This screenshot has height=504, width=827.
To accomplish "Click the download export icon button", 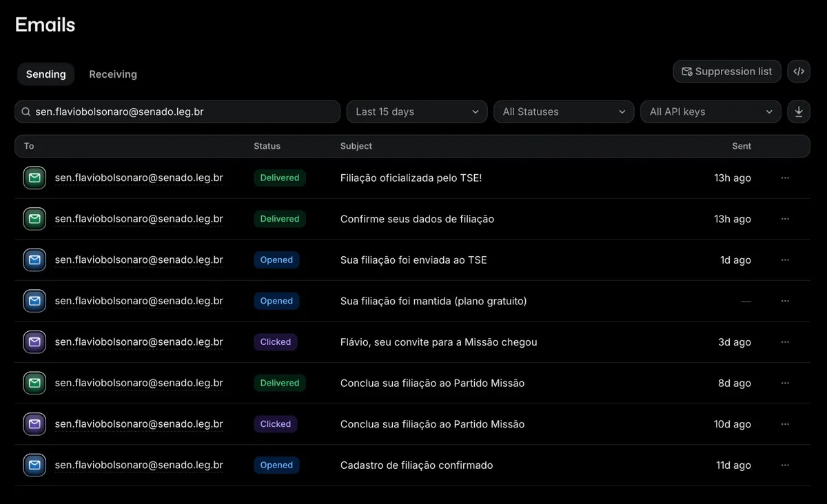I will (799, 112).
